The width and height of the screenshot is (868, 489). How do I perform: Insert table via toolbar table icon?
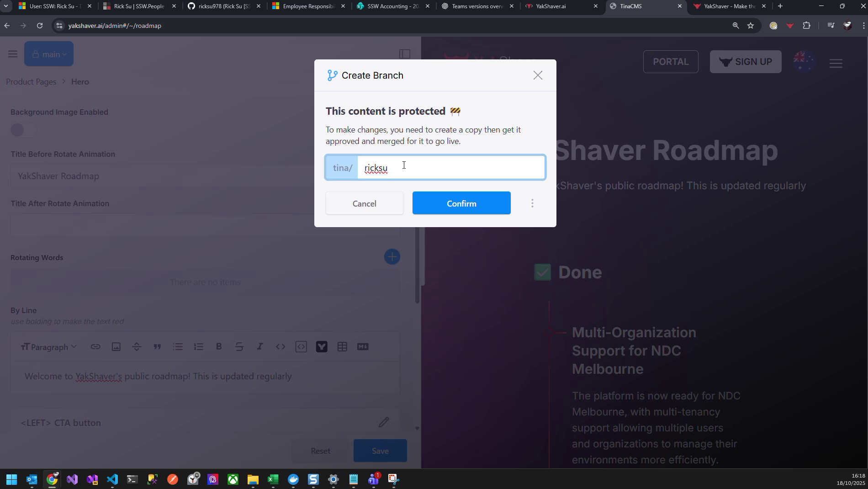tap(342, 347)
